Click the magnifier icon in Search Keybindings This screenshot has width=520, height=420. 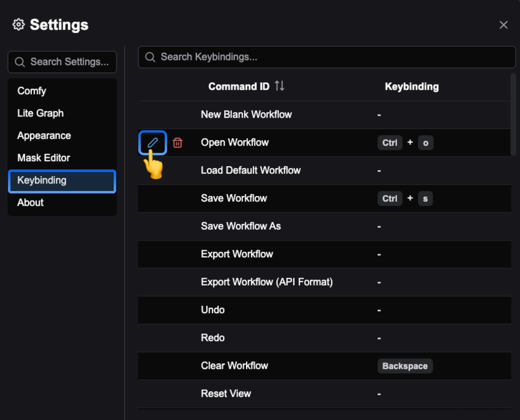[150, 57]
